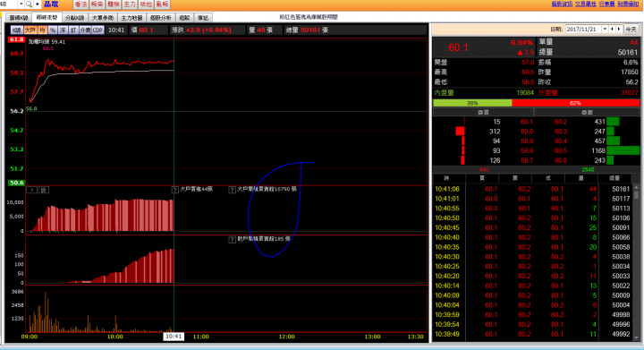
Task: Select the 即時走勢 tab
Action: click(47, 17)
